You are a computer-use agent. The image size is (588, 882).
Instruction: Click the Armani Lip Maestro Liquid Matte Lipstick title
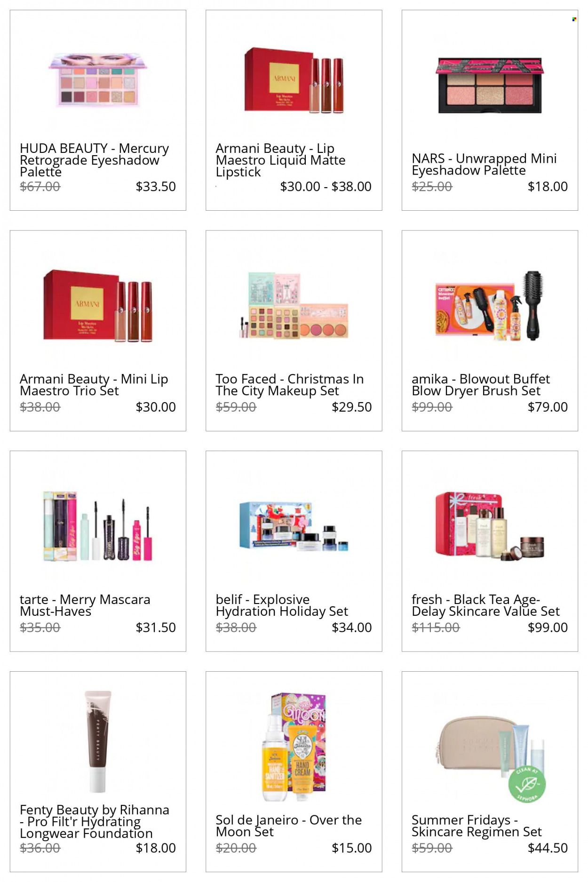click(x=280, y=160)
